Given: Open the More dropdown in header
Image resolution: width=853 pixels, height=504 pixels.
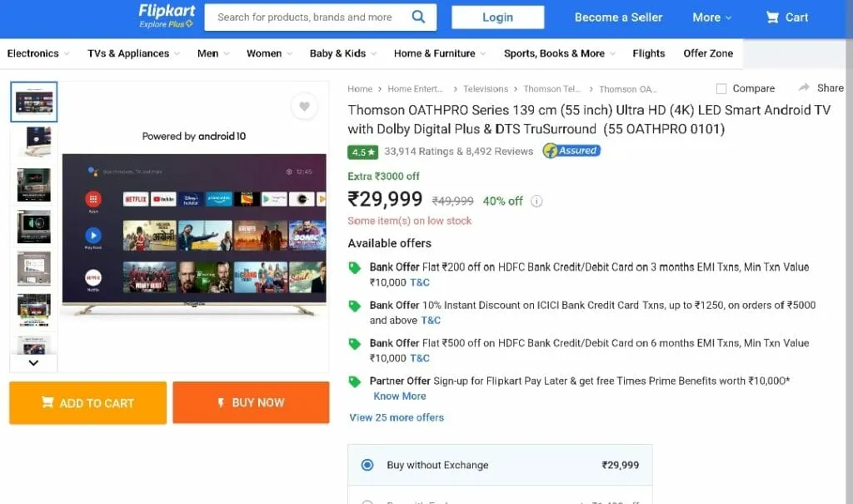Looking at the screenshot, I should click(x=711, y=17).
